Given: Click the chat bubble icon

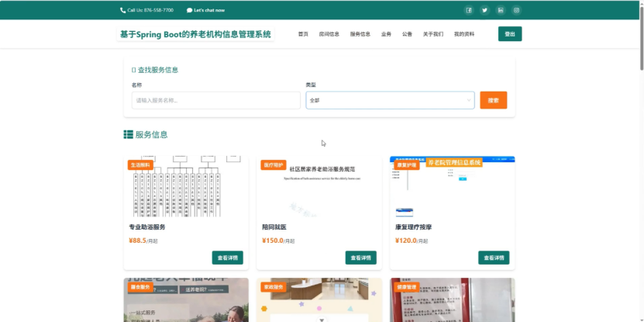Looking at the screenshot, I should (x=189, y=10).
